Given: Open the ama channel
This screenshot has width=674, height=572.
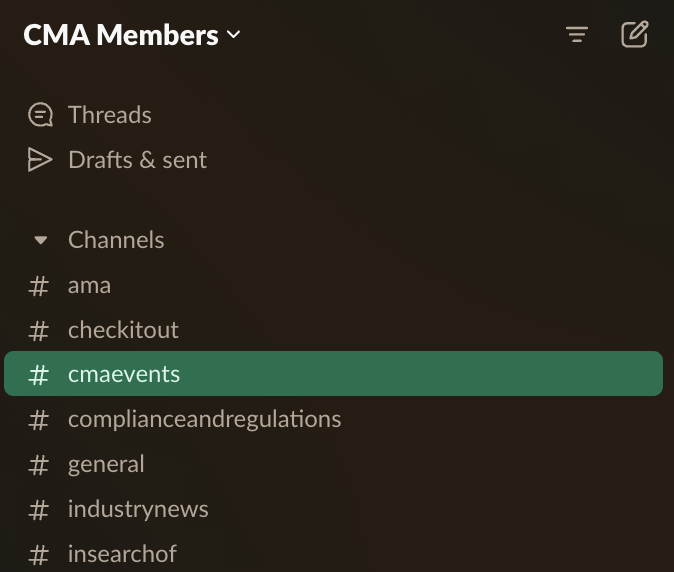Looking at the screenshot, I should 89,285.
